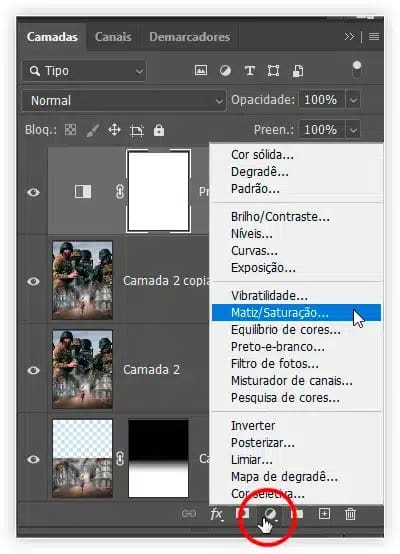
Task: Select Curvas from the adjustment menu
Action: (254, 251)
